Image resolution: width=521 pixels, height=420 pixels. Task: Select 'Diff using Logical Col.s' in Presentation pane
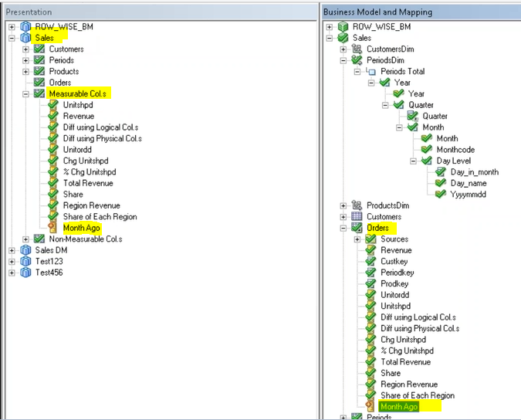pyautogui.click(x=100, y=127)
